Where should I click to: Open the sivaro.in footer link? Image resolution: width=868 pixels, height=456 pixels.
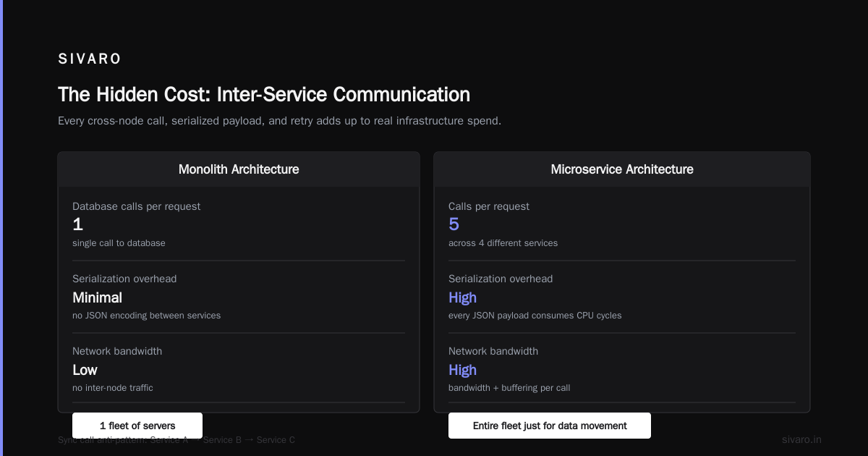coord(801,439)
